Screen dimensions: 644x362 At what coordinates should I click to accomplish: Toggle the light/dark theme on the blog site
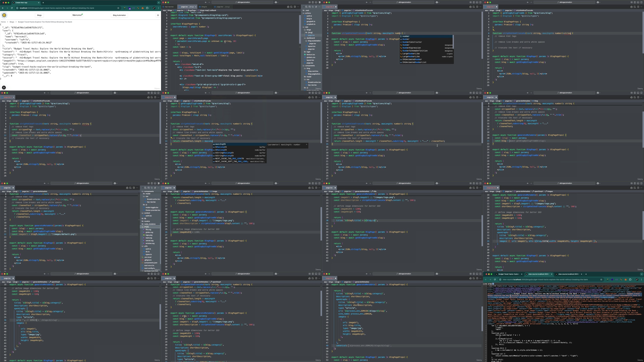(x=158, y=15)
